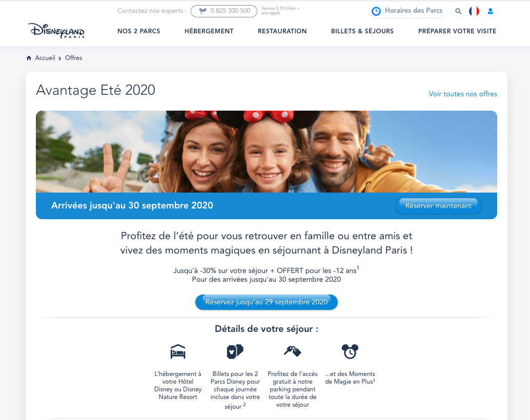Expand the RESTAURATION menu

pos(282,31)
